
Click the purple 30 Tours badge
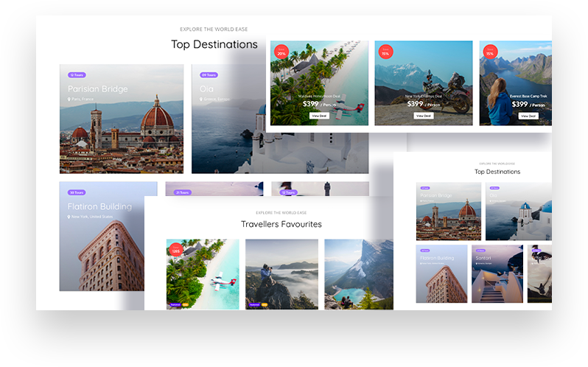tap(77, 192)
